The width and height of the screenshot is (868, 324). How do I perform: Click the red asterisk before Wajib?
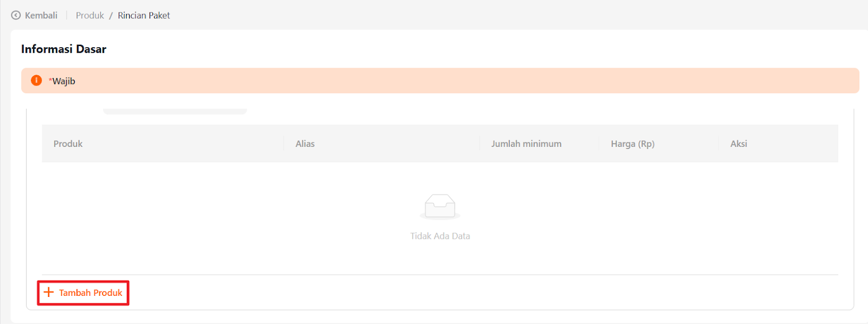50,80
